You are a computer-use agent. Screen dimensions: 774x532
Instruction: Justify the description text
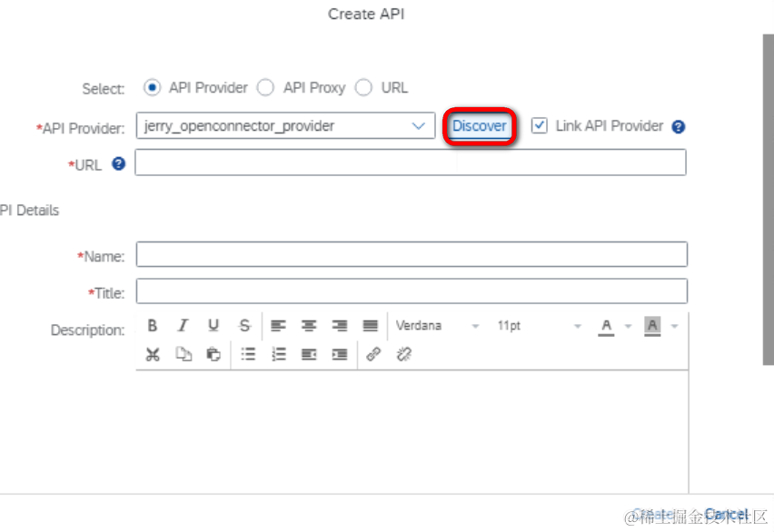371,325
